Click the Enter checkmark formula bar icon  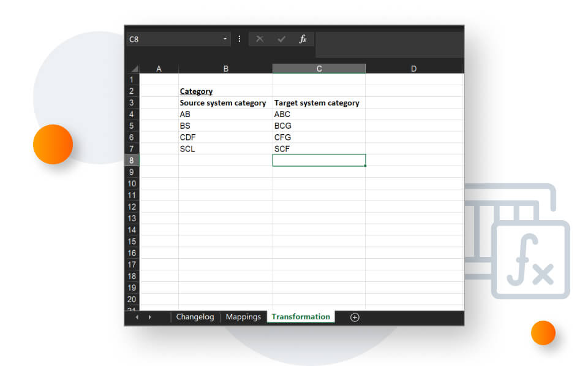tap(281, 39)
